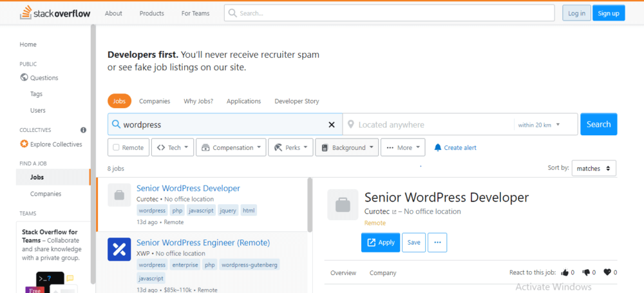Click For Teams in the top navigation
Image resolution: width=644 pixels, height=293 pixels.
click(x=196, y=13)
